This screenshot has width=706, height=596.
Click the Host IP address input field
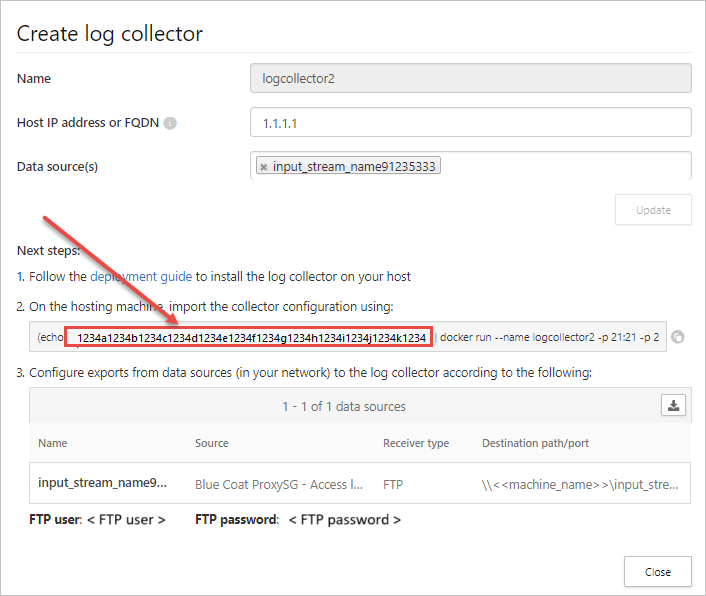[470, 122]
